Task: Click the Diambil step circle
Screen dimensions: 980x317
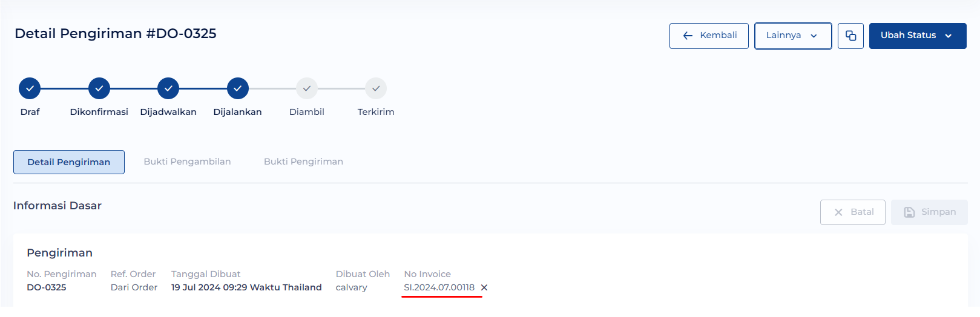Action: coord(307,88)
